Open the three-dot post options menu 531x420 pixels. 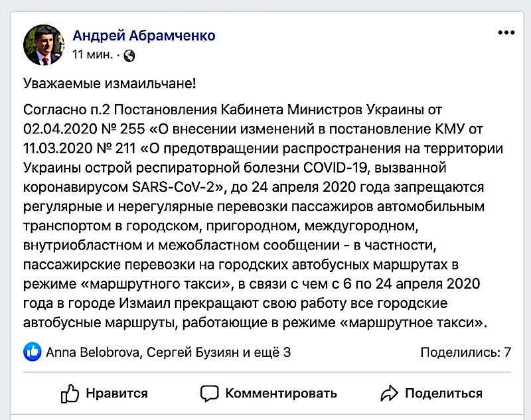[506, 33]
